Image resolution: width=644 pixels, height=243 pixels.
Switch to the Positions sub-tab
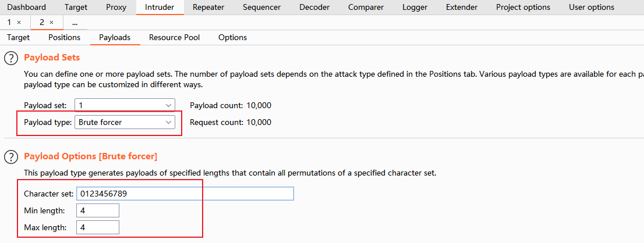[x=64, y=37]
